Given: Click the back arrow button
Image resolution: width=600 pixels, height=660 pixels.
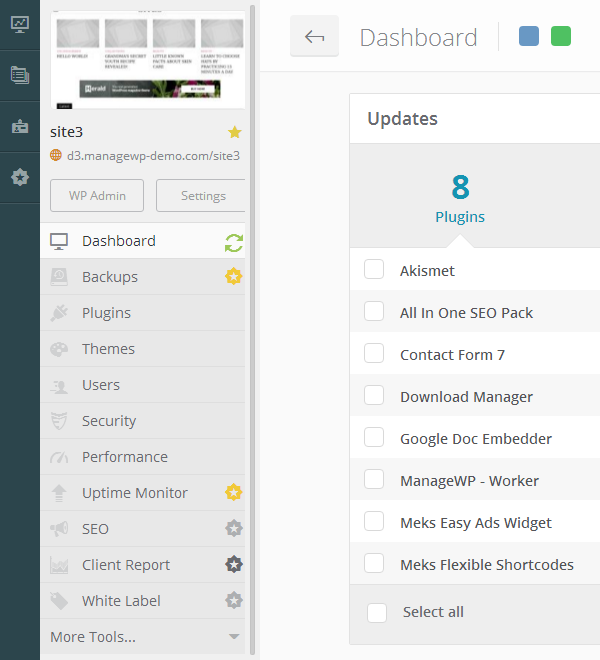Looking at the screenshot, I should (x=314, y=36).
